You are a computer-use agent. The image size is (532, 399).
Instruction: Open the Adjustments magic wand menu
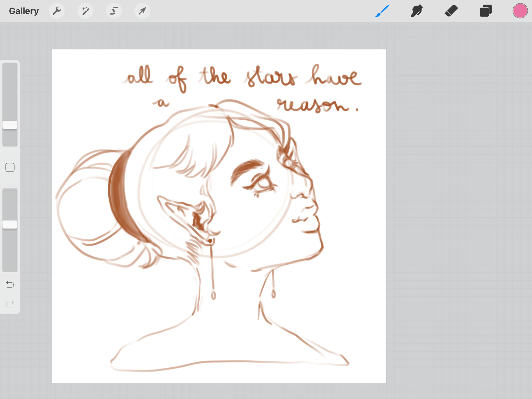coord(85,11)
